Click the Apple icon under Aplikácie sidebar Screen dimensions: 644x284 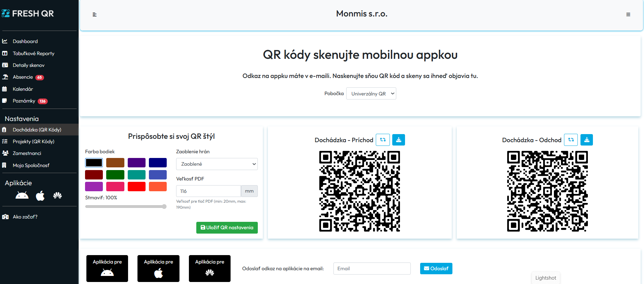click(40, 196)
